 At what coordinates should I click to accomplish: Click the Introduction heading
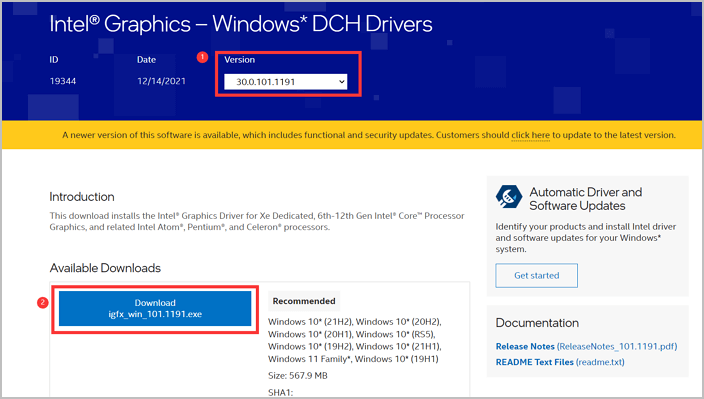[82, 197]
